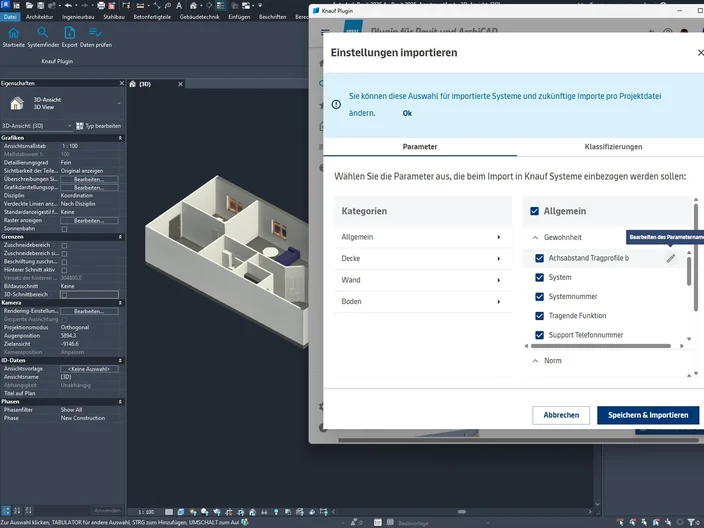Click the 3D view horizontal scrollbar thumb
Image resolution: width=704 pixels, height=528 pixels.
(462, 511)
